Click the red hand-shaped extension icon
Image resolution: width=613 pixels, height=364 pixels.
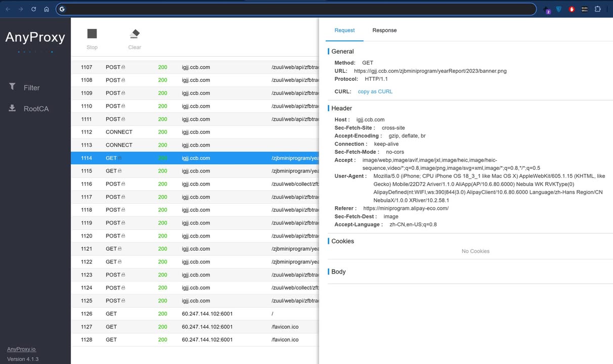click(x=572, y=9)
